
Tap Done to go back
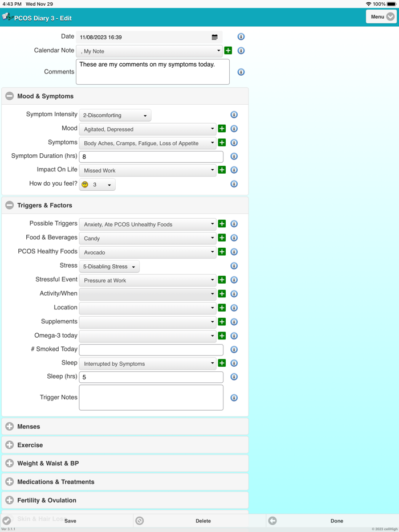pos(332,521)
